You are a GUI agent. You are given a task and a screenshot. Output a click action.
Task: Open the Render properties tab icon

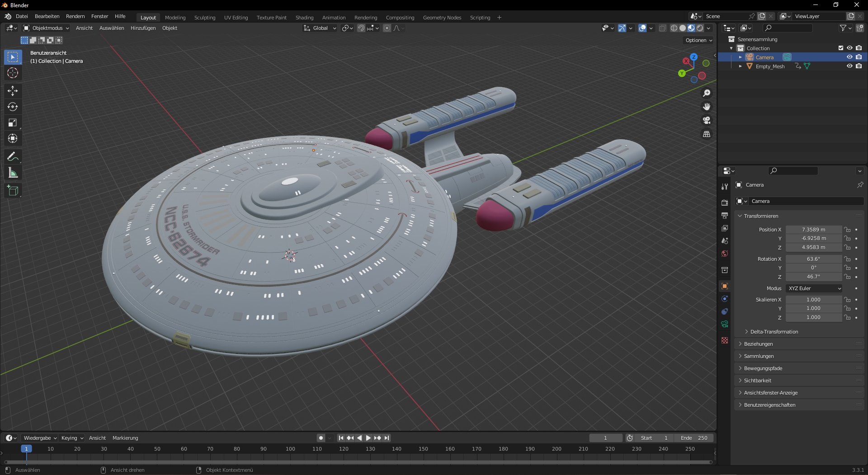pos(725,202)
